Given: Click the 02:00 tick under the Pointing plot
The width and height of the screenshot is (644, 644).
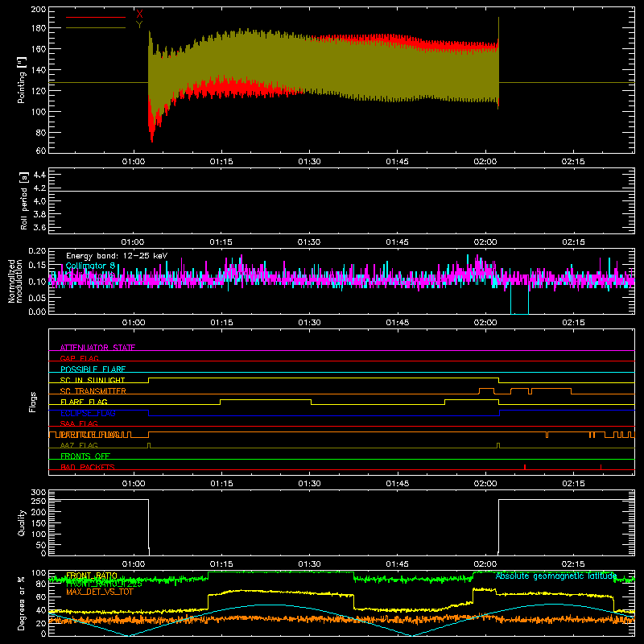Looking at the screenshot, I should (x=485, y=162).
